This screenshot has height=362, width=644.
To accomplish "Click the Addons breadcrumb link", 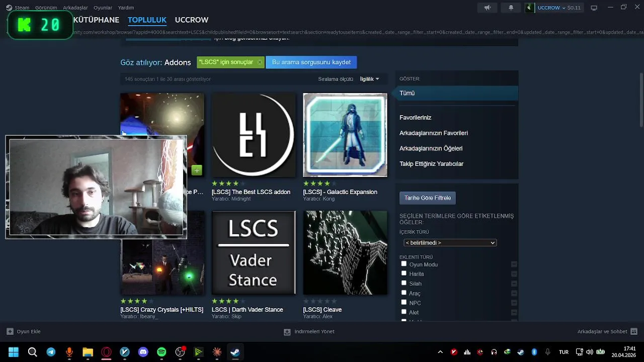I will click(177, 62).
